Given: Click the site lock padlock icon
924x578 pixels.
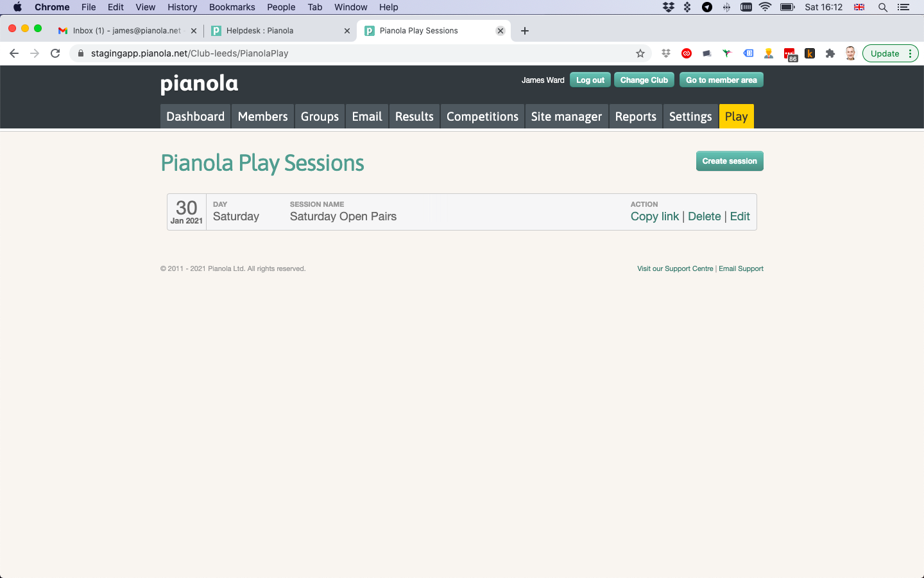Looking at the screenshot, I should coord(81,53).
